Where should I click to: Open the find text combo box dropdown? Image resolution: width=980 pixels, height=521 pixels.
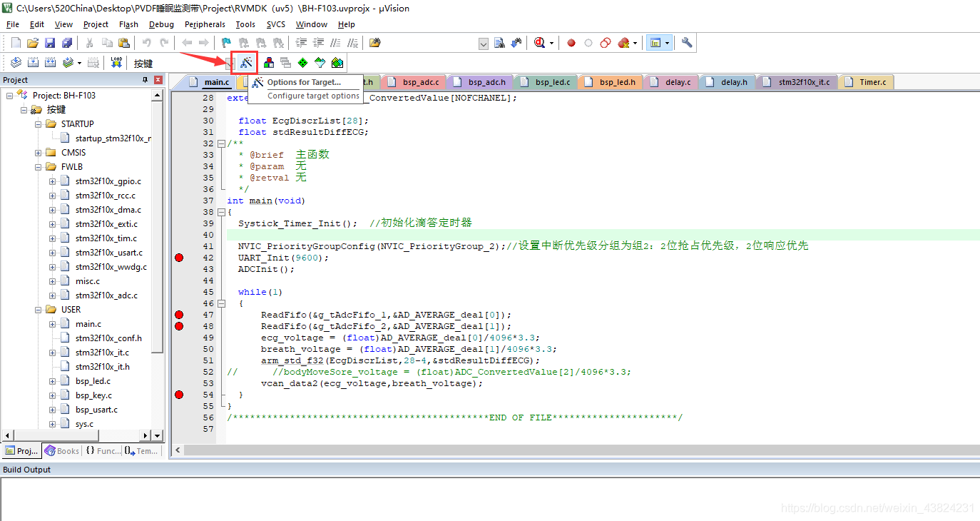pos(484,44)
